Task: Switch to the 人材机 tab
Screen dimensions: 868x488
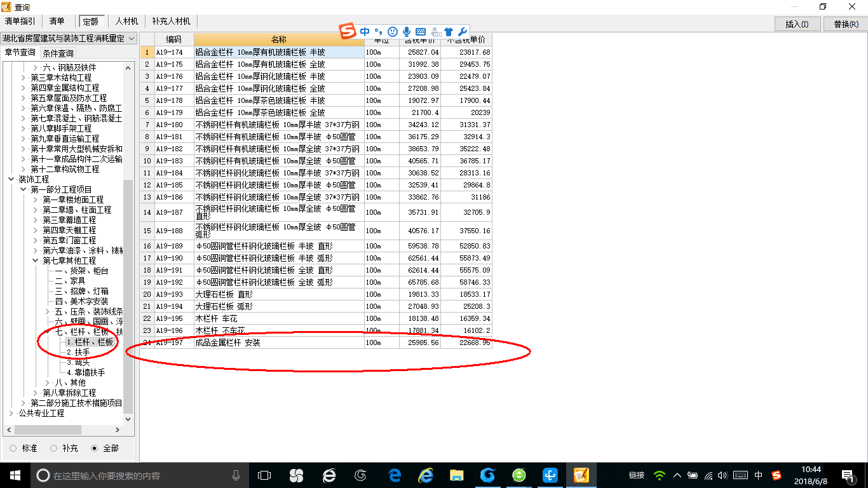Action: pos(126,21)
